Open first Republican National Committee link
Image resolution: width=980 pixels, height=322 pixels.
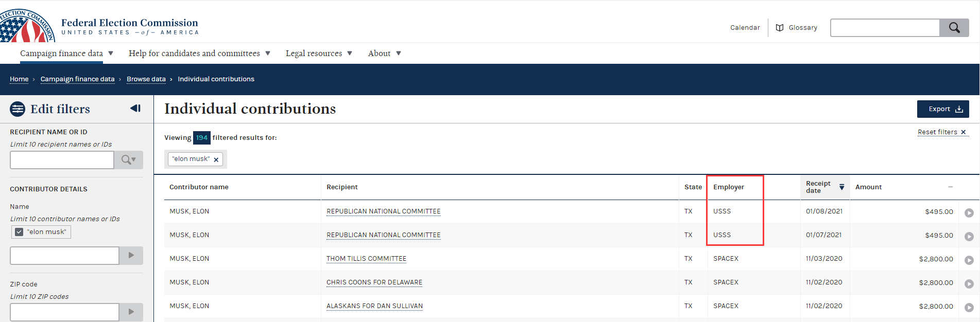[x=384, y=211]
